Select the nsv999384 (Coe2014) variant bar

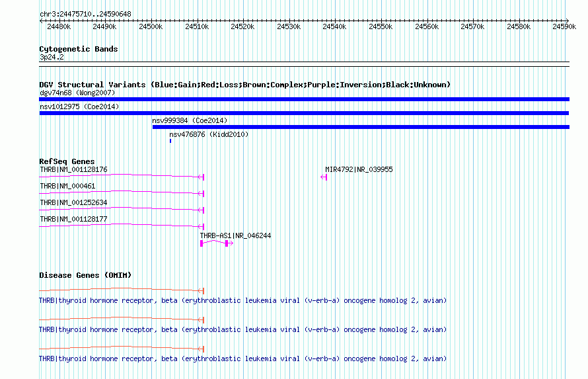pos(361,127)
